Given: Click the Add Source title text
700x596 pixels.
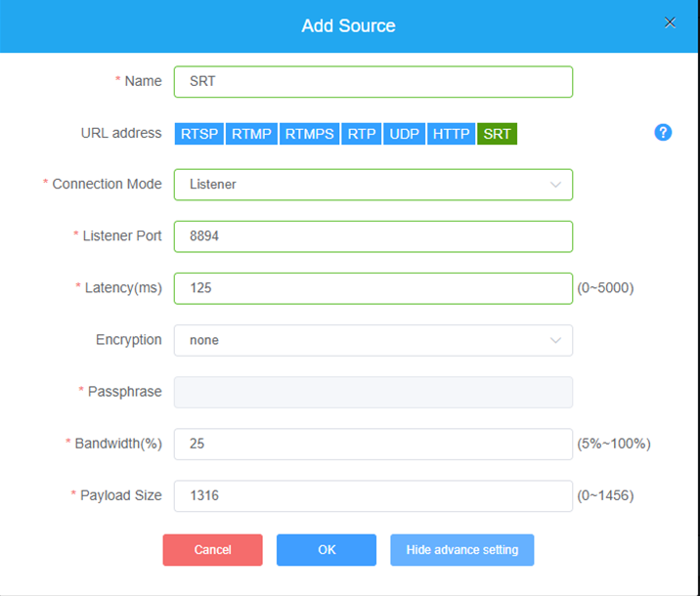Looking at the screenshot, I should point(348,25).
